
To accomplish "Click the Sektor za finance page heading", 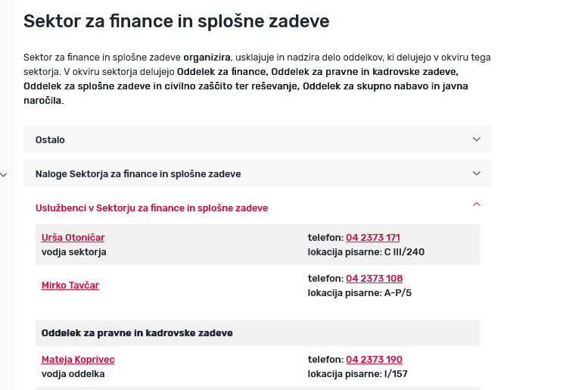I will coord(176,21).
